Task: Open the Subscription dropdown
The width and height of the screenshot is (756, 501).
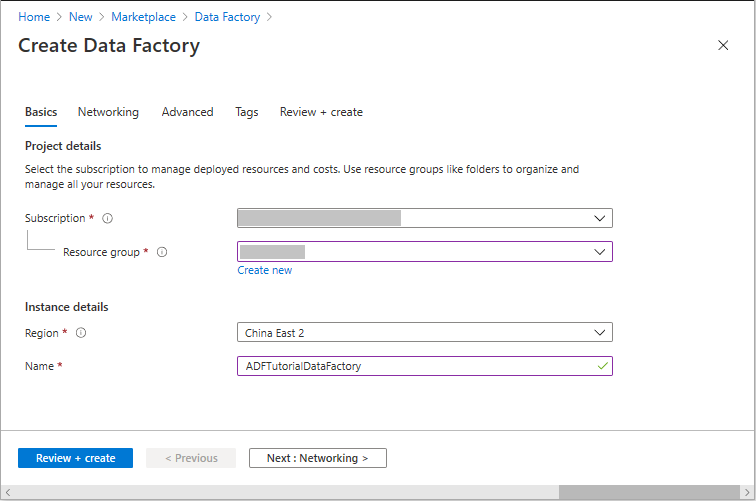Action: [424, 218]
